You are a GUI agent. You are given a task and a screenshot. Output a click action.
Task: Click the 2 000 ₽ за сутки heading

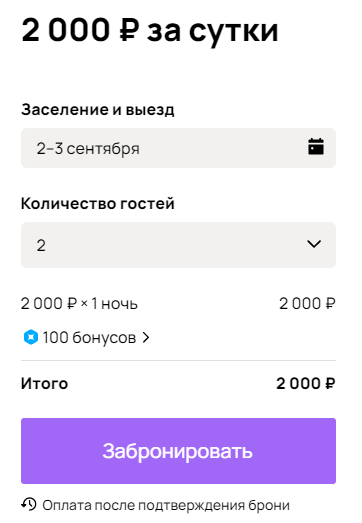coord(150,31)
